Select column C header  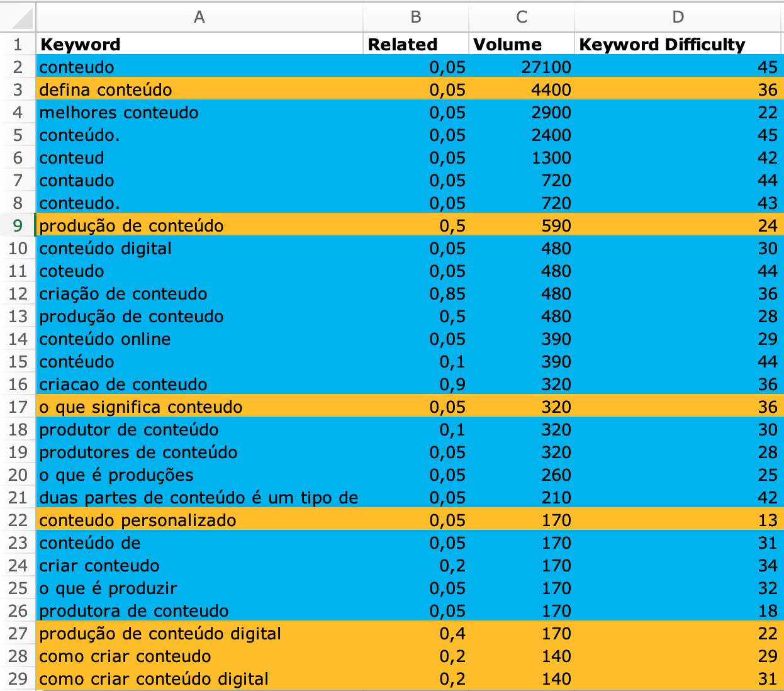pyautogui.click(x=521, y=18)
